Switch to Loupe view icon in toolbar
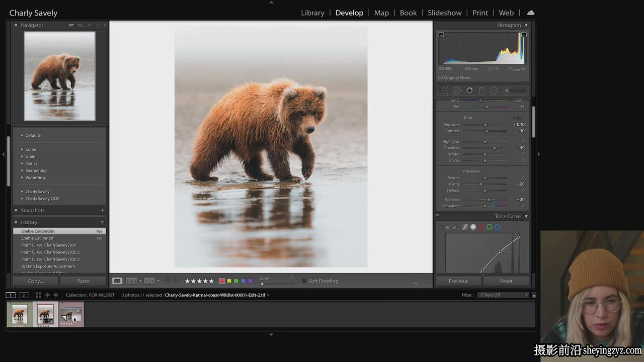Image resolution: width=644 pixels, height=362 pixels. click(117, 281)
